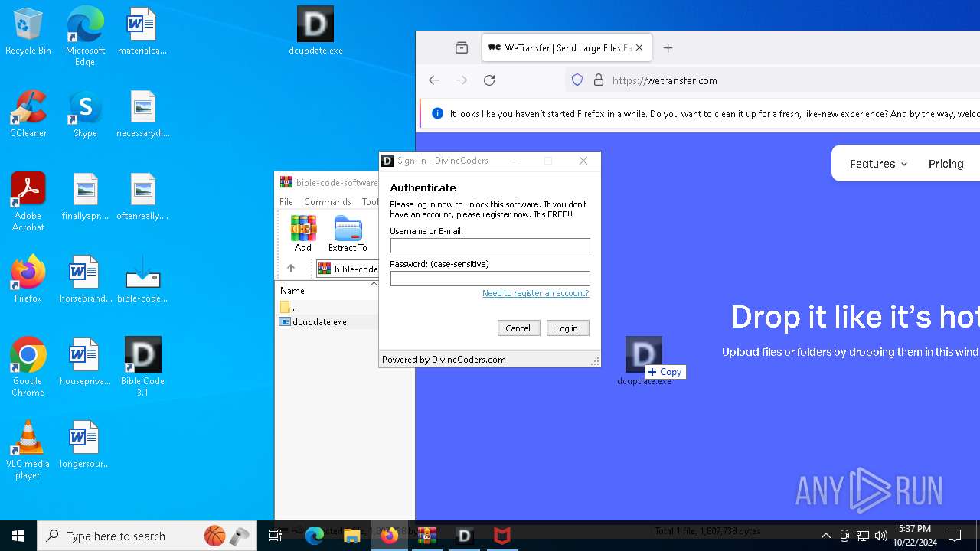Image resolution: width=980 pixels, height=551 pixels.
Task: Select the materialca... Word document icon
Action: pyautogui.click(x=142, y=32)
